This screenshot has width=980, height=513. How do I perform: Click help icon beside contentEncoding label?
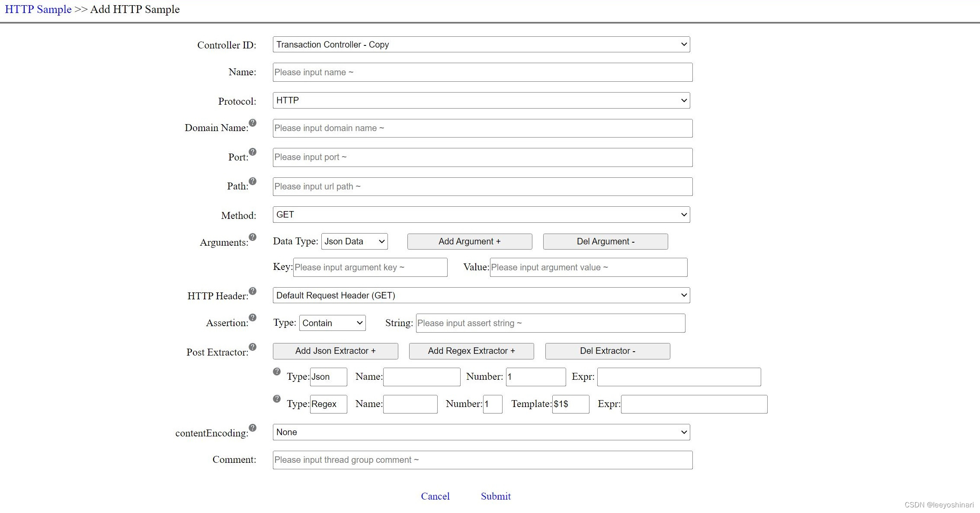pyautogui.click(x=253, y=428)
